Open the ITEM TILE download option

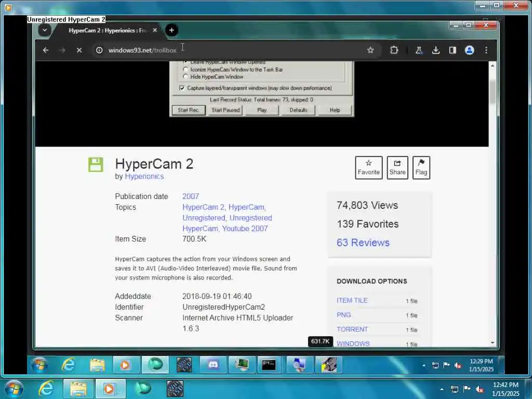coord(352,300)
